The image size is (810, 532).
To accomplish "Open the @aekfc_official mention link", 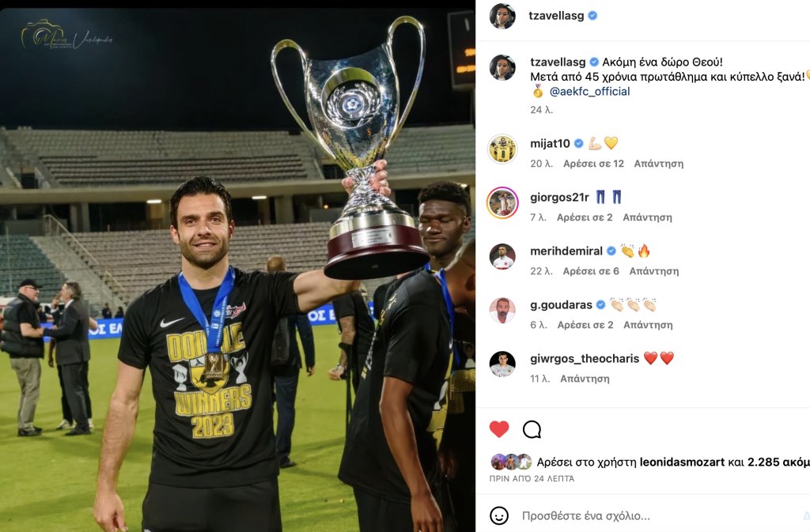I will [589, 92].
